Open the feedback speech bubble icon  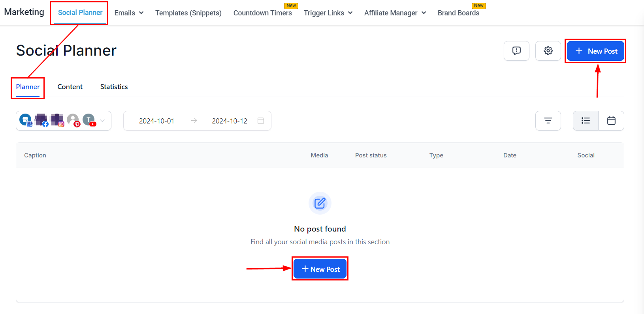point(516,51)
